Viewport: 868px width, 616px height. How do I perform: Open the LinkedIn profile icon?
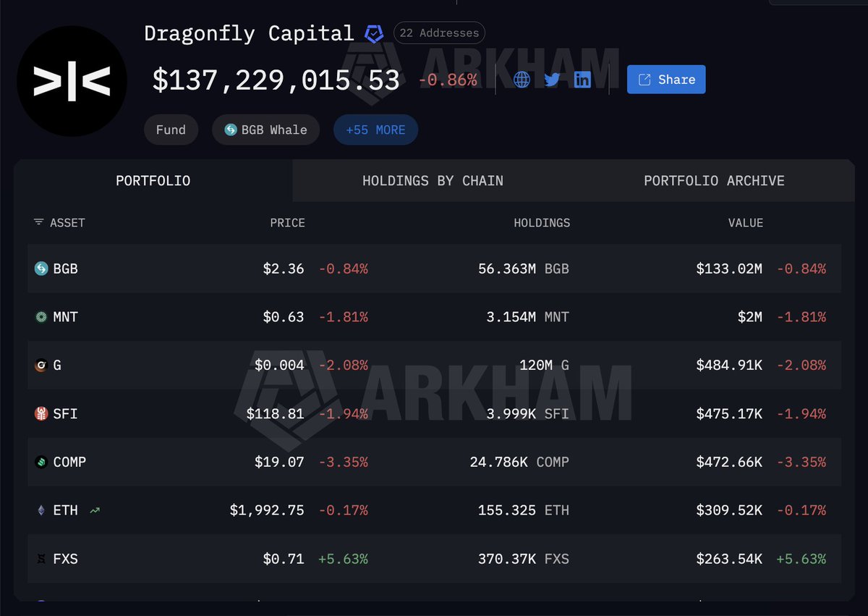tap(582, 80)
